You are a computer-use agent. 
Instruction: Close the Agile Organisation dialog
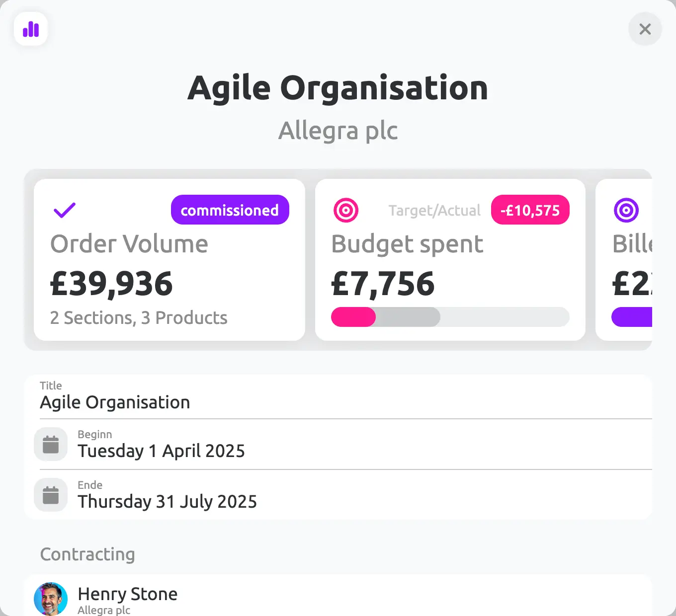645,29
